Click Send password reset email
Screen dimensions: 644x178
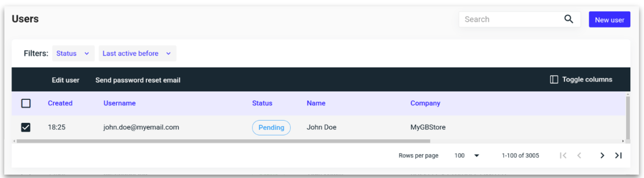[x=138, y=80]
